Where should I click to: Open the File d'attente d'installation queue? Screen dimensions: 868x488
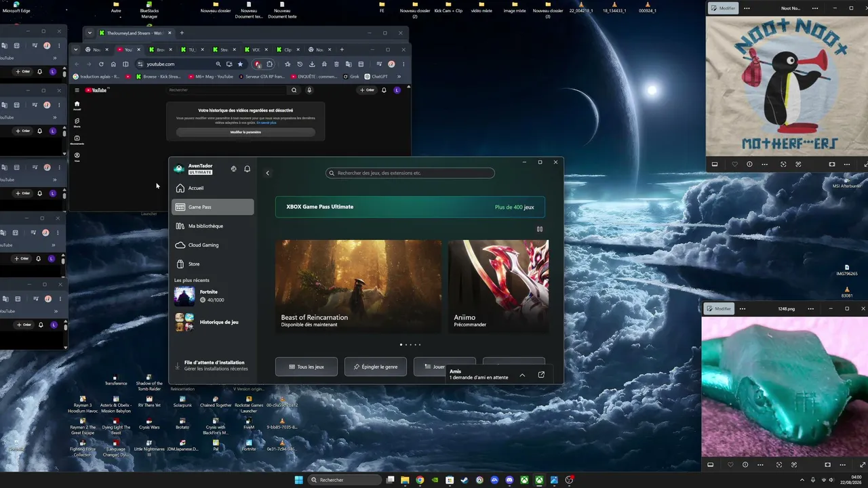(x=212, y=365)
